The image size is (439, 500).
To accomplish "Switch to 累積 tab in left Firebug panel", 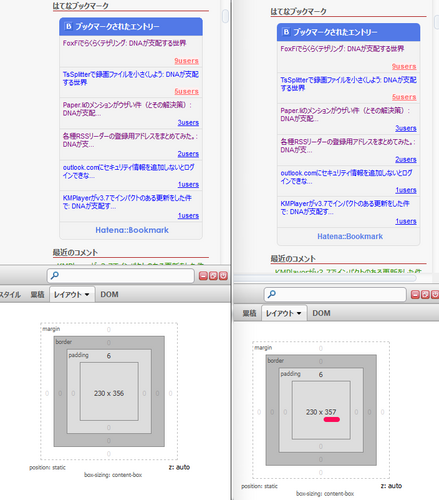I will [x=37, y=295].
